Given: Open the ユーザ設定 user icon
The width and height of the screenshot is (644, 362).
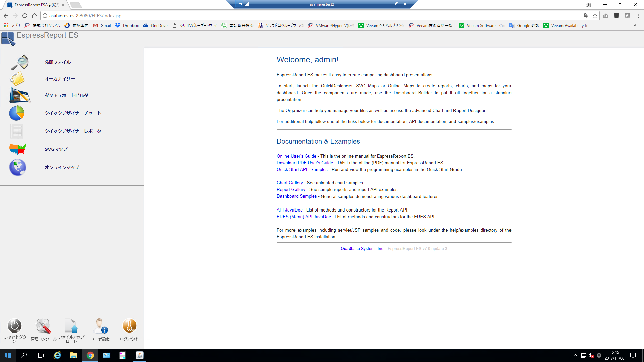Looking at the screenshot, I should (x=100, y=326).
